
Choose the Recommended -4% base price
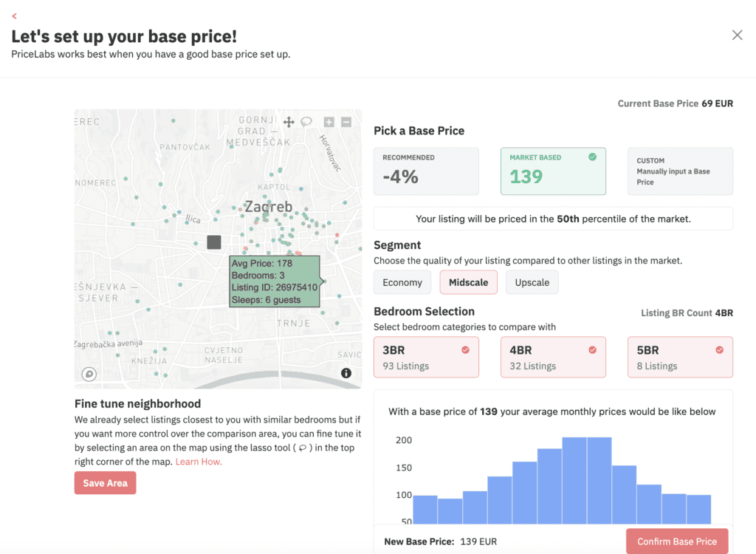click(426, 171)
